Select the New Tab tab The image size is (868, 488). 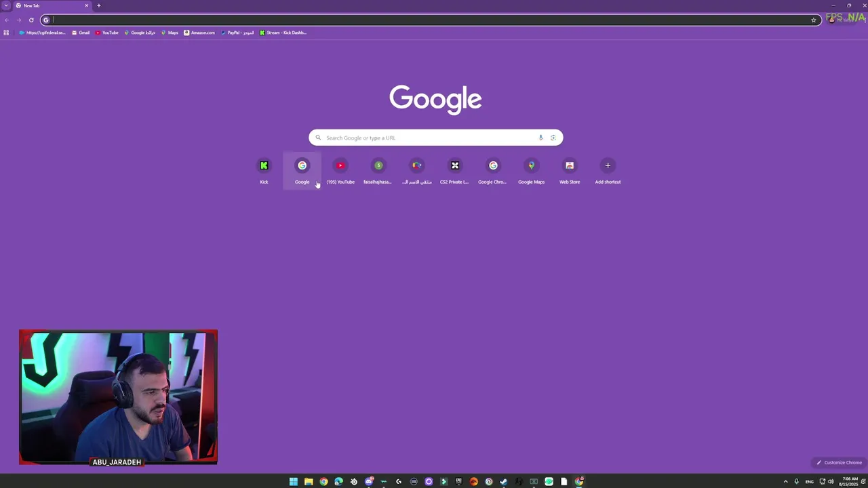pyautogui.click(x=52, y=5)
